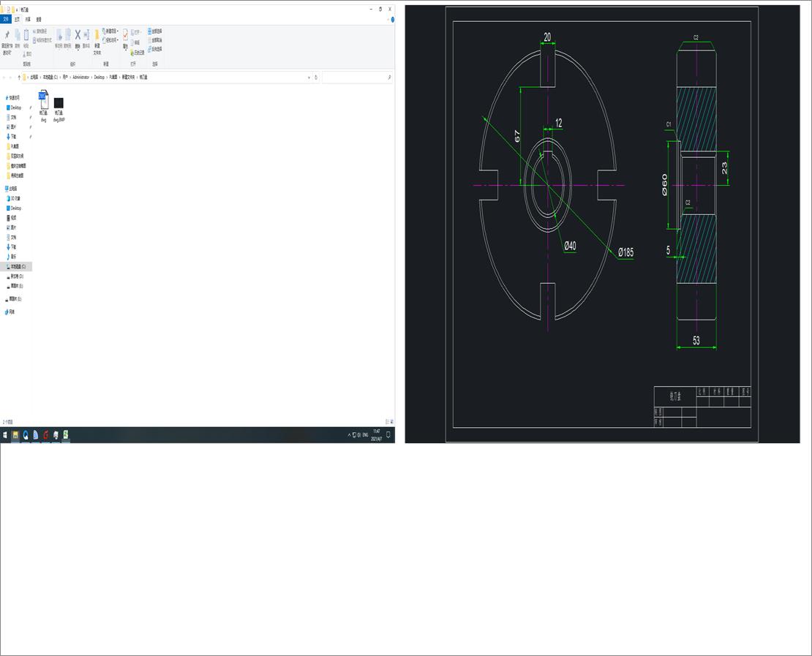
Task: Open the Open dropdown in ribbon
Action: (137, 31)
